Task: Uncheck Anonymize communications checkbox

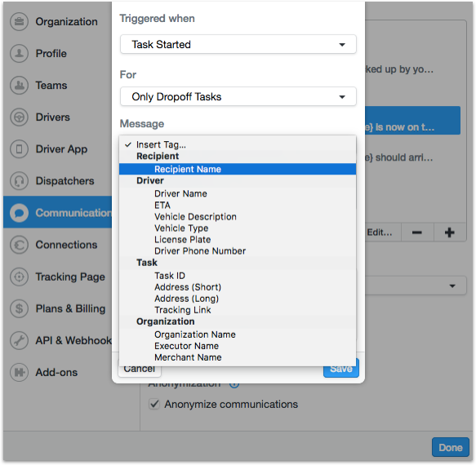Action: click(x=154, y=404)
